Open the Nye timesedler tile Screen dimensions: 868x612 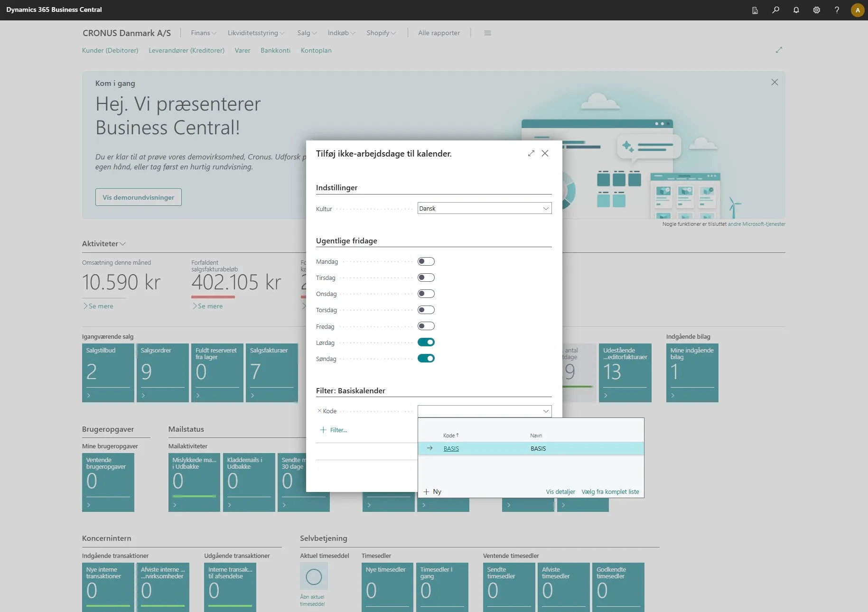tap(387, 587)
